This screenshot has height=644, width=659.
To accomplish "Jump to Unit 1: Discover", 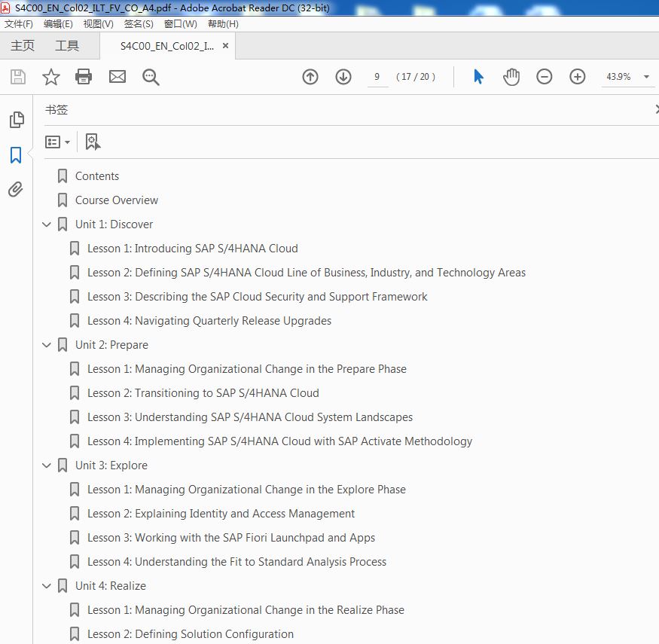I will click(114, 224).
